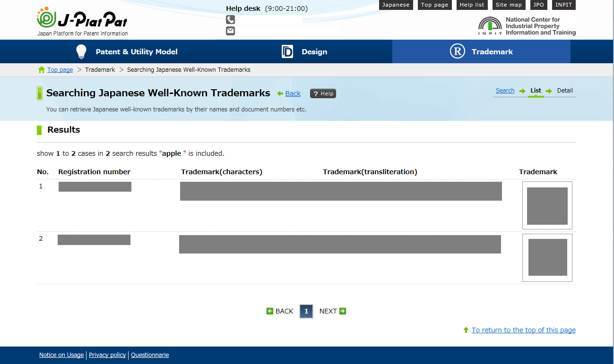Click the registered trademark R icon
The image size is (614, 364).
coord(457,51)
